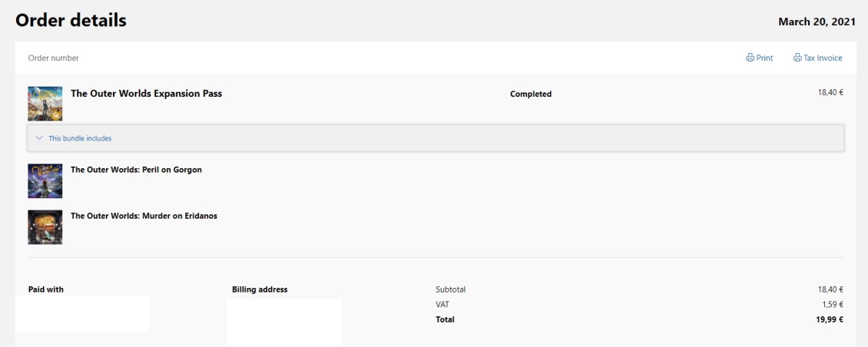
Task: Open the Murder on Eridanos cover thumbnail
Action: tap(45, 227)
